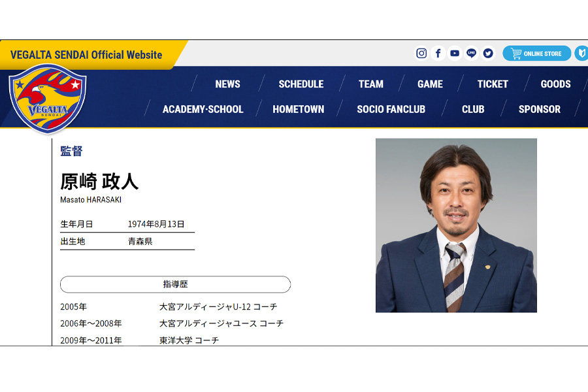Click the beginner shield icon button

(x=581, y=54)
